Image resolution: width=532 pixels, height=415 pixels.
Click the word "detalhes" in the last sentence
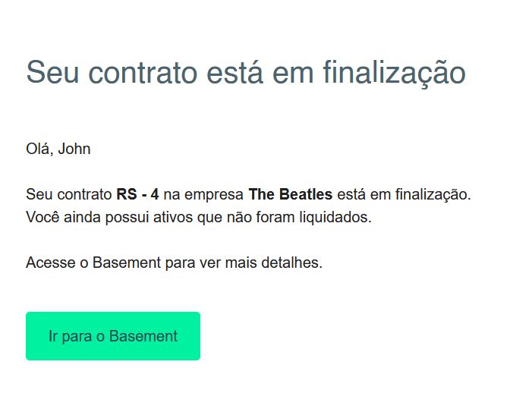[x=291, y=263]
